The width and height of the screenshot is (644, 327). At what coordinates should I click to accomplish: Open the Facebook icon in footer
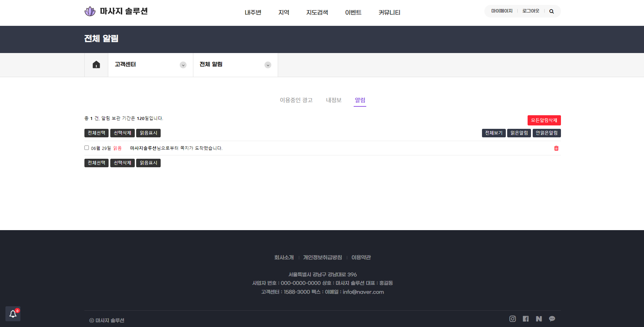[526, 319]
